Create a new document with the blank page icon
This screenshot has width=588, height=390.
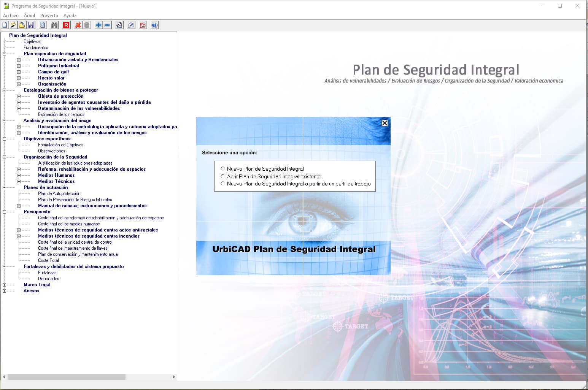5,25
